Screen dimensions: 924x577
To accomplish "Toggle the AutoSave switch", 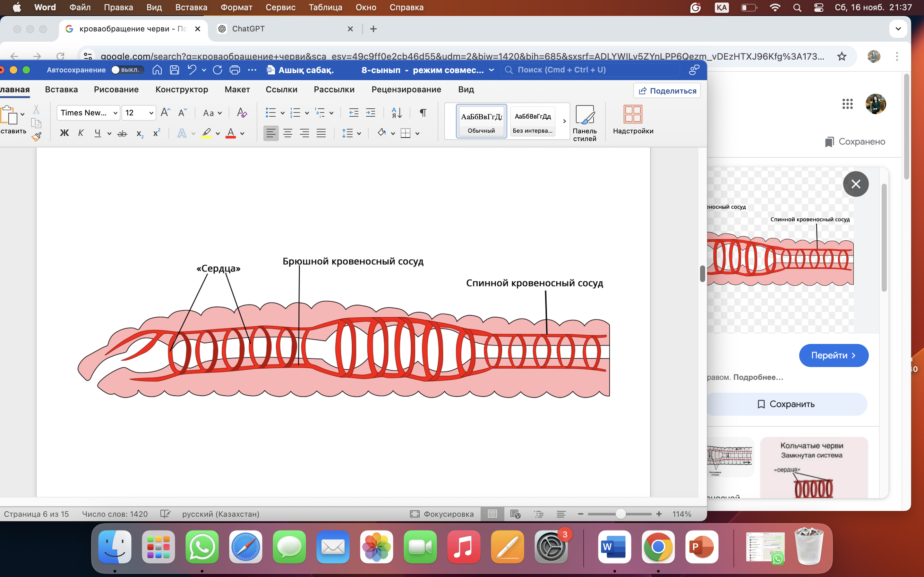I will pyautogui.click(x=127, y=70).
